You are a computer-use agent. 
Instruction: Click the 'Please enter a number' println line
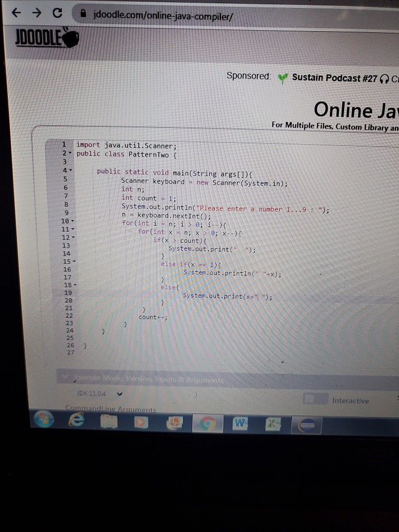[226, 208]
